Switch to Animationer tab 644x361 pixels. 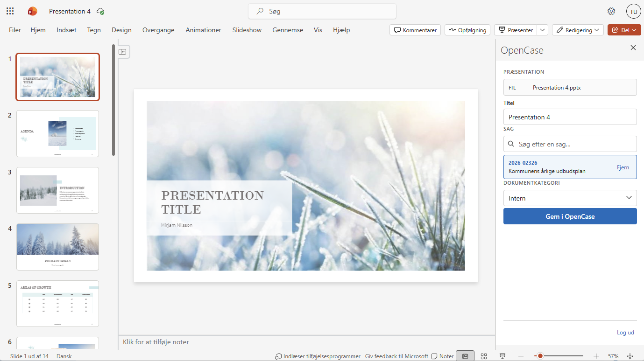click(203, 30)
